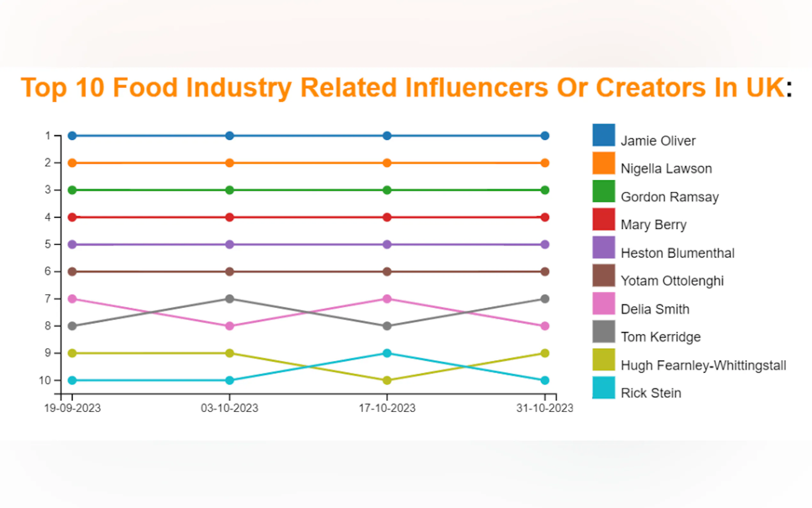Click the orange chart title text
812x508 pixels.
(403, 88)
